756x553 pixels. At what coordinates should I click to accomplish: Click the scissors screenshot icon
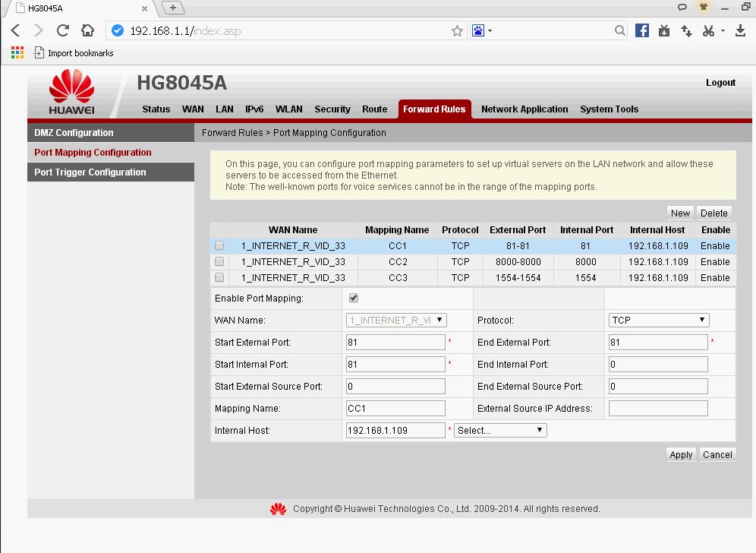click(x=708, y=31)
